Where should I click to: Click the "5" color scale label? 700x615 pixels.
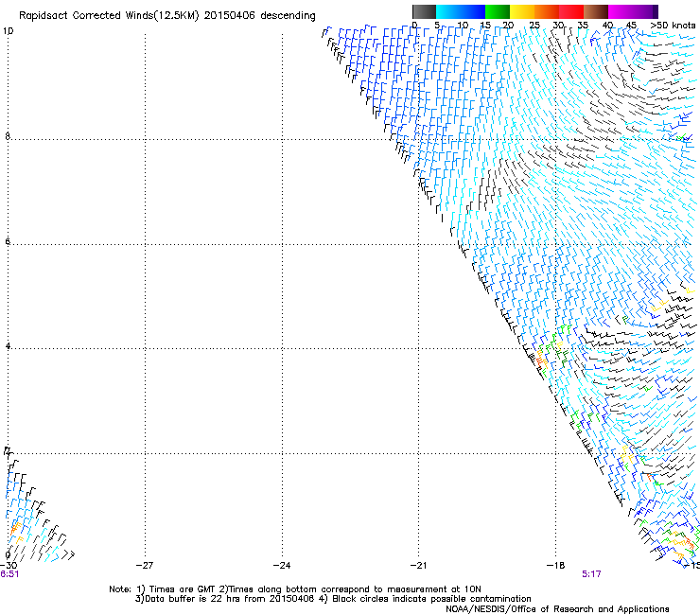point(437,26)
